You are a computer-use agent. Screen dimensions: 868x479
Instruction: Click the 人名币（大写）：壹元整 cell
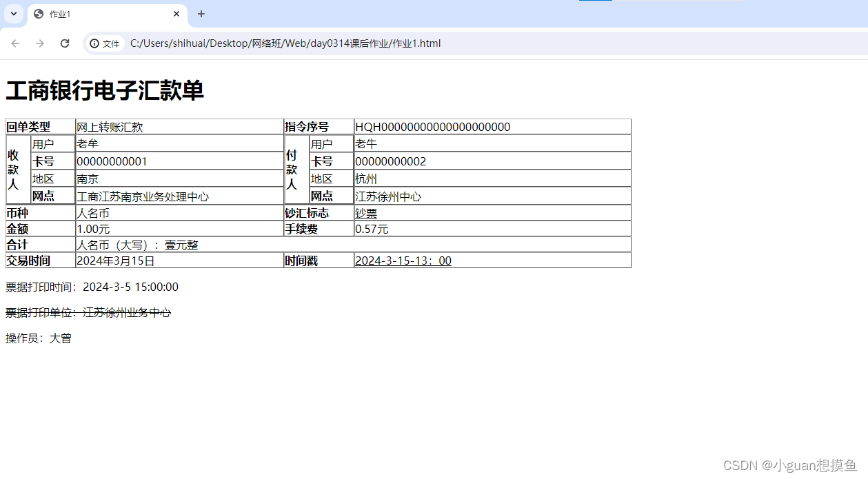click(353, 245)
